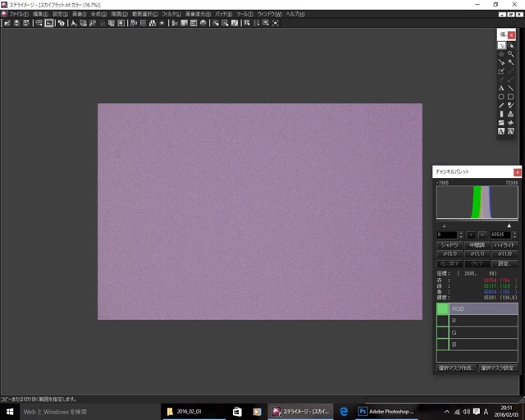Select the text 'A' tool
The height and width of the screenshot is (420, 525).
pos(501,88)
